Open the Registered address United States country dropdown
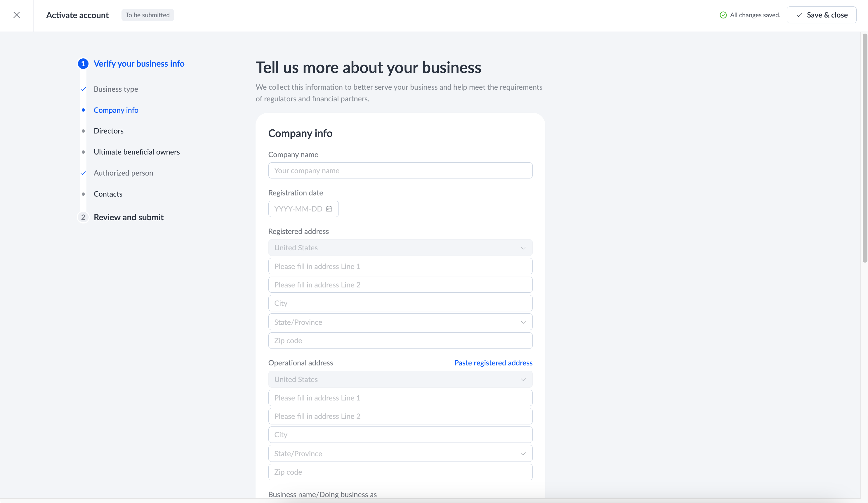 [x=400, y=248]
